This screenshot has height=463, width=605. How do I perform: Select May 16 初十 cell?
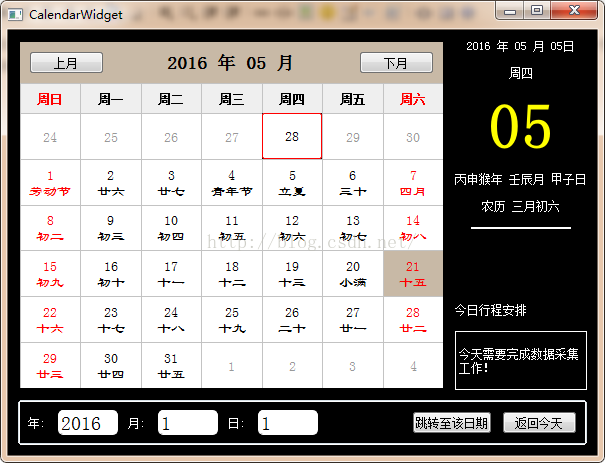(x=111, y=274)
